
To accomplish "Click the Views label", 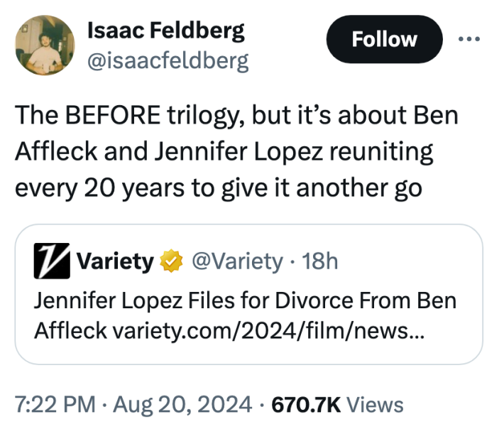I will coord(377,405).
